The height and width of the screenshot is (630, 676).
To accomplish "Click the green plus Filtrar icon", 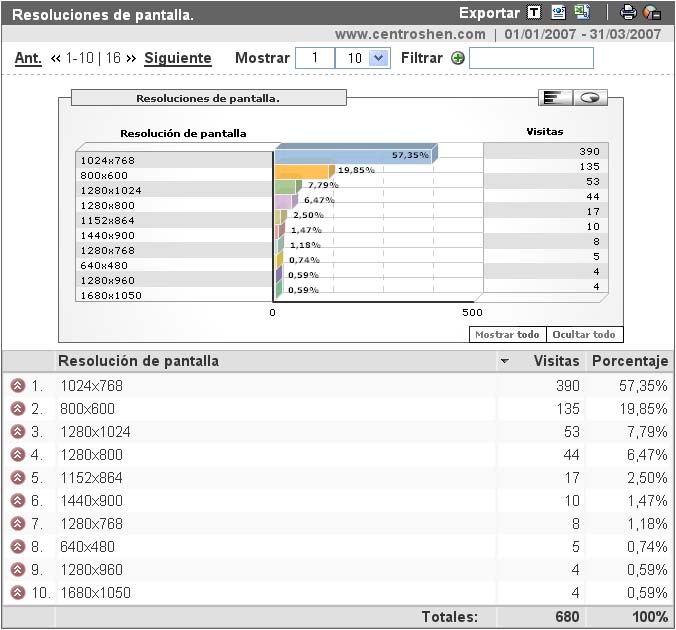I will coord(458,58).
